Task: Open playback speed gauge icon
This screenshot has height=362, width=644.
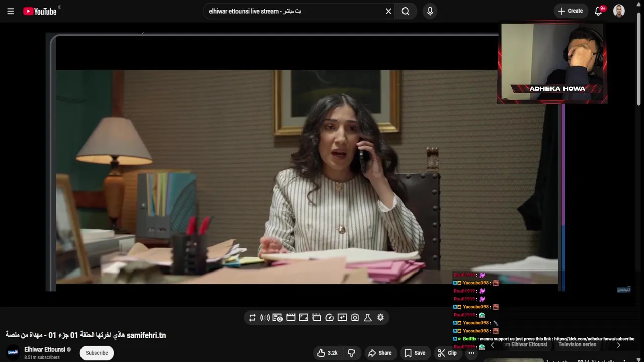Action: coord(329,318)
